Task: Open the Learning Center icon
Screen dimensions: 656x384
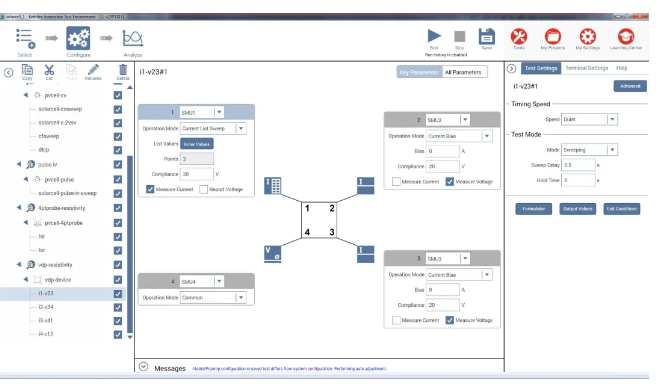Action: pyautogui.click(x=626, y=36)
